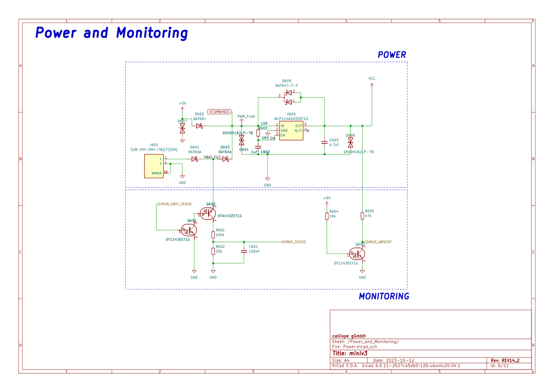The height and width of the screenshot is (392, 554).
Task: Click the calliope gGmbH company text
Action: [x=349, y=336]
